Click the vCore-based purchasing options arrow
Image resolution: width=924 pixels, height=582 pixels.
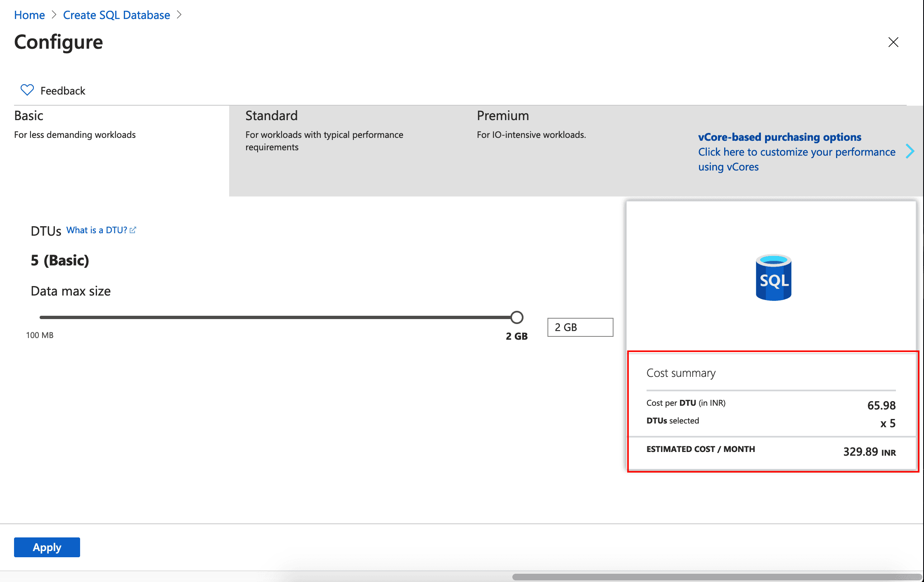911,151
